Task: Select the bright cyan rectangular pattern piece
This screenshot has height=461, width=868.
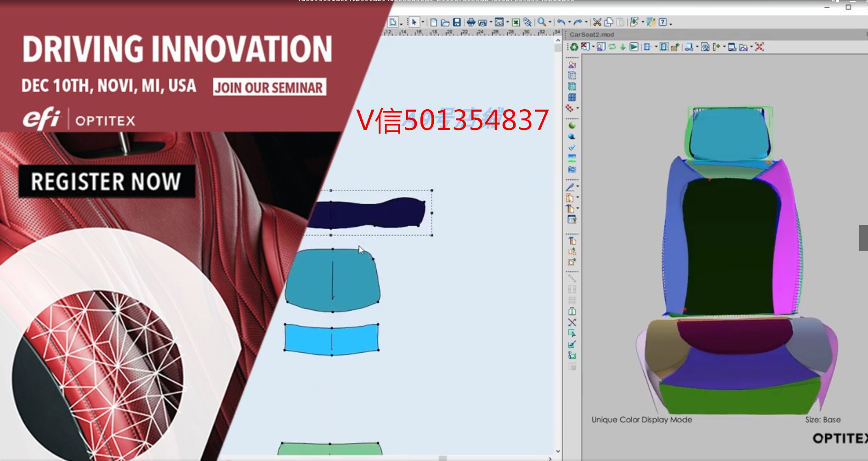Action: tap(331, 339)
